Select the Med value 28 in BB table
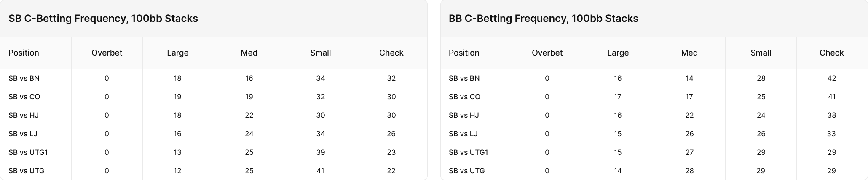 tap(689, 171)
